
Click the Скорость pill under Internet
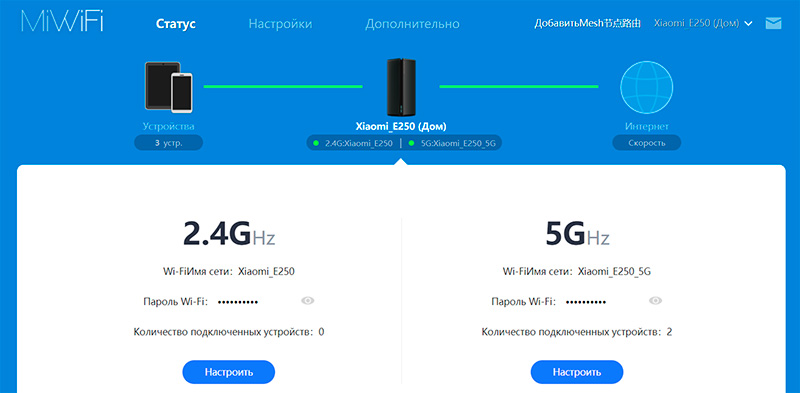coord(646,143)
